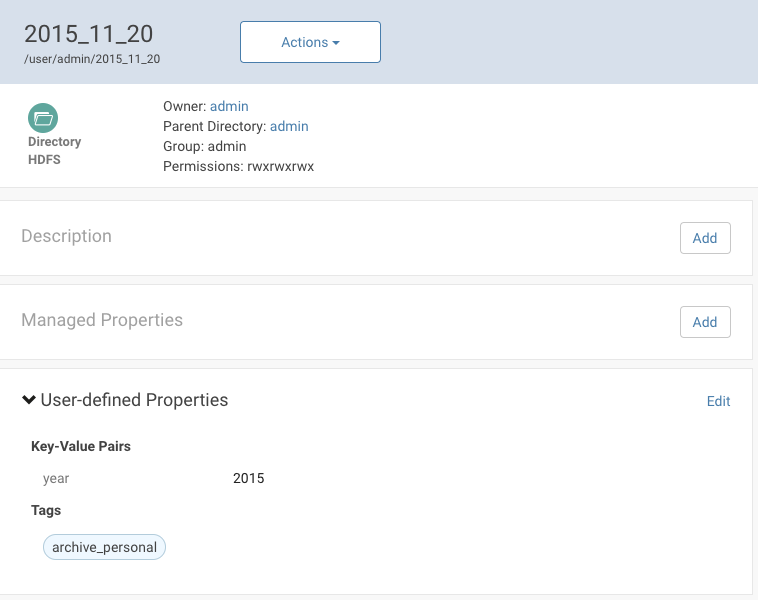Collapse User-defined Properties with the chevron
Viewport: 758px width, 600px height.
29,400
